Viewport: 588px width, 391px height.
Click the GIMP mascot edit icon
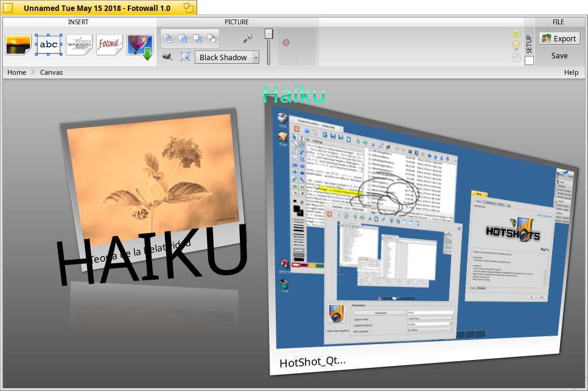(x=167, y=57)
